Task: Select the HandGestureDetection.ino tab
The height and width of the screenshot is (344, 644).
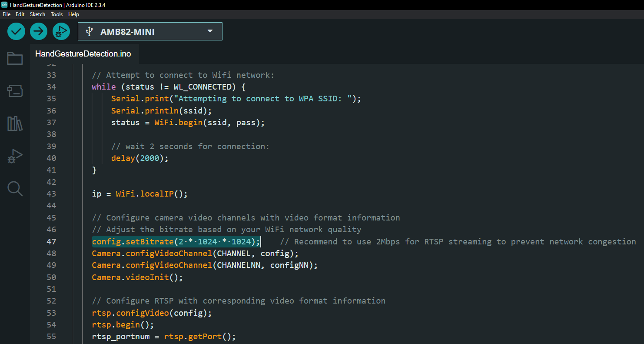Action: pos(83,54)
